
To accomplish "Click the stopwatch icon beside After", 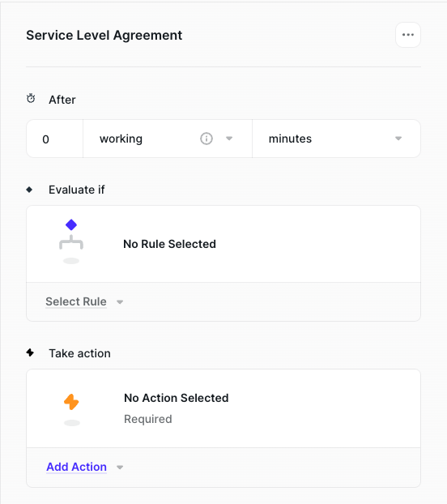I will (x=31, y=98).
